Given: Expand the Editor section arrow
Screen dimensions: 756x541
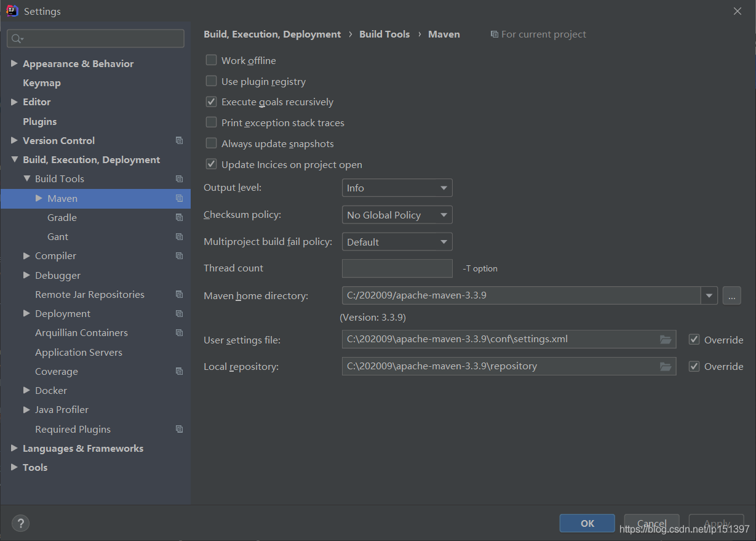Looking at the screenshot, I should pyautogui.click(x=14, y=102).
